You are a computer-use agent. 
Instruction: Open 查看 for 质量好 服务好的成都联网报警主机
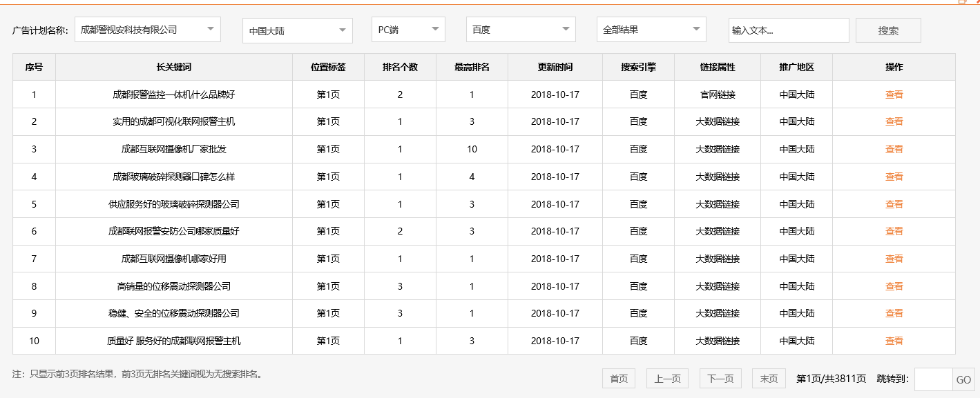click(x=894, y=340)
